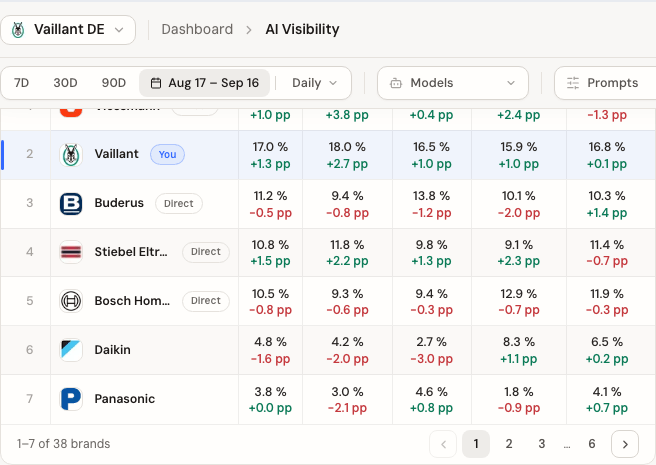Click the Direct badge next to Bosch Home

206,301
